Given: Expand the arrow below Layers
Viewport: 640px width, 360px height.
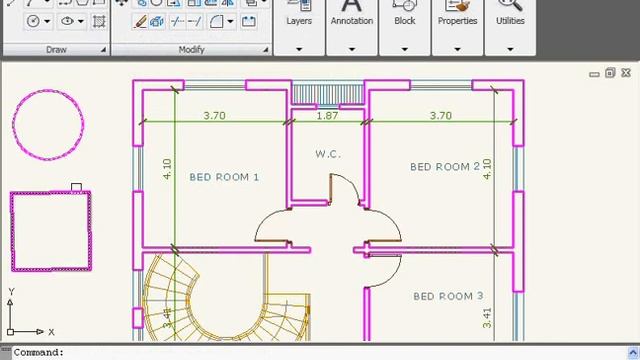Looking at the screenshot, I should coord(299,49).
